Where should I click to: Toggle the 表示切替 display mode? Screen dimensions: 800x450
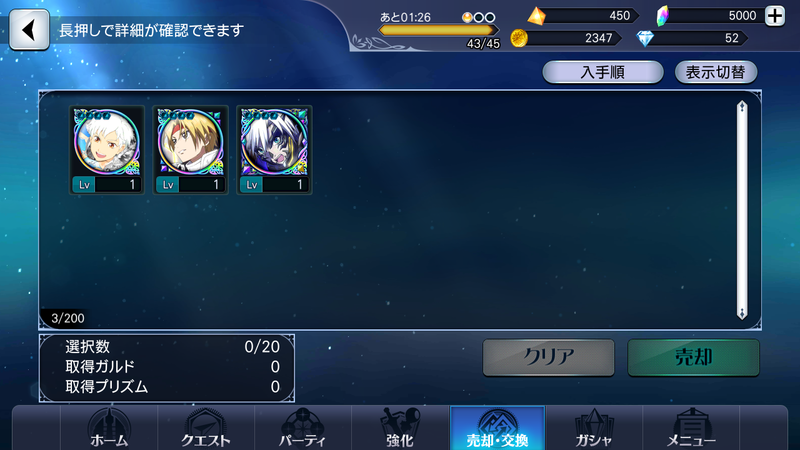(716, 72)
